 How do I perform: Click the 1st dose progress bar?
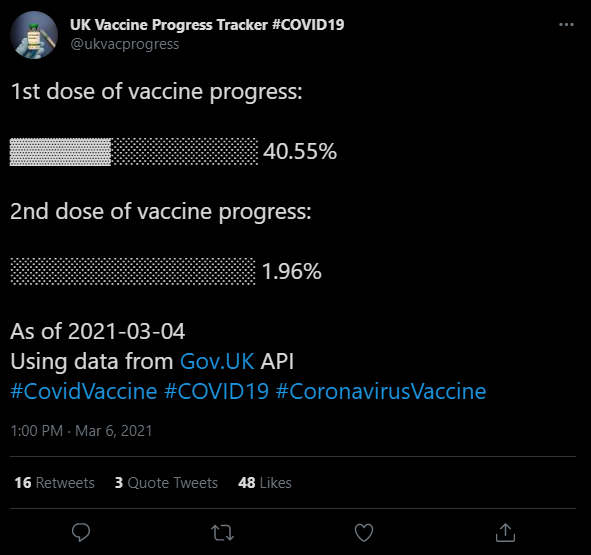click(x=134, y=152)
